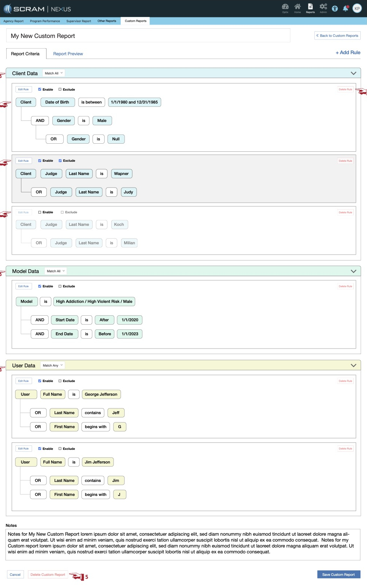367x588 pixels.
Task: Enable the disabled Judge Koch rule
Action: tap(40, 212)
